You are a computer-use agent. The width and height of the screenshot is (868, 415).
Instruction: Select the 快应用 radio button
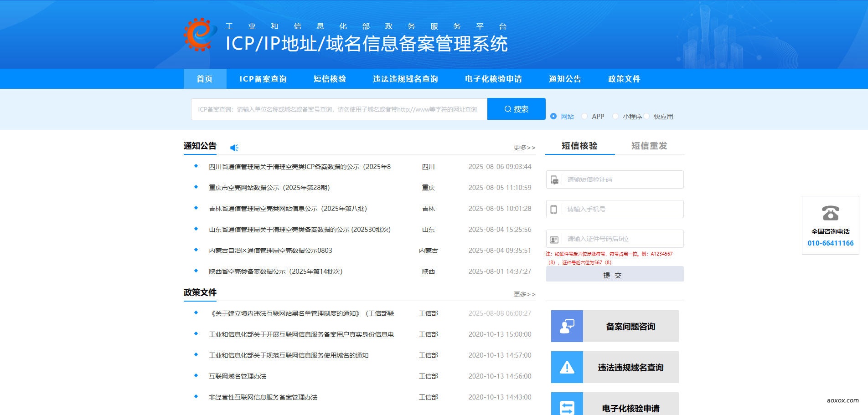pyautogui.click(x=647, y=116)
